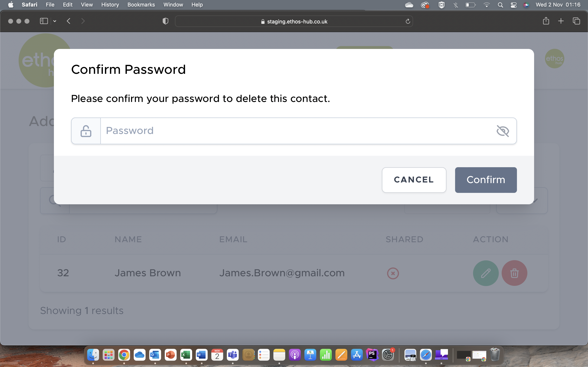Open the History menu
The image size is (588, 367).
click(110, 5)
